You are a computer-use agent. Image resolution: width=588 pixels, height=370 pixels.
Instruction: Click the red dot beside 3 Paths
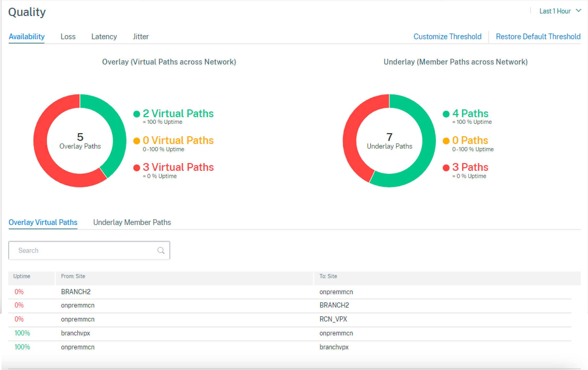[x=446, y=168]
